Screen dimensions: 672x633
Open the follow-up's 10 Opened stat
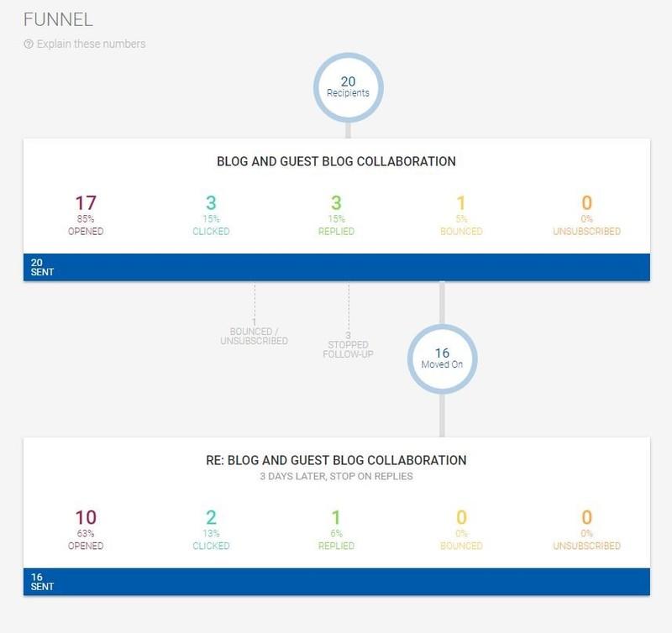87,530
